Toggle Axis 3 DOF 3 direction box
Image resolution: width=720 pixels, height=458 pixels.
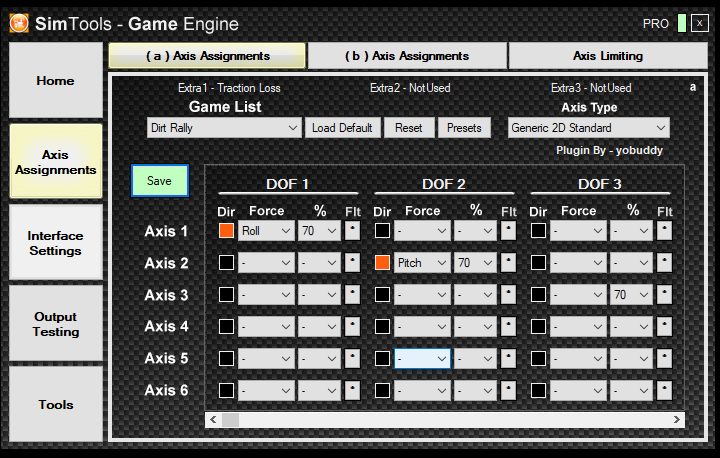539,294
